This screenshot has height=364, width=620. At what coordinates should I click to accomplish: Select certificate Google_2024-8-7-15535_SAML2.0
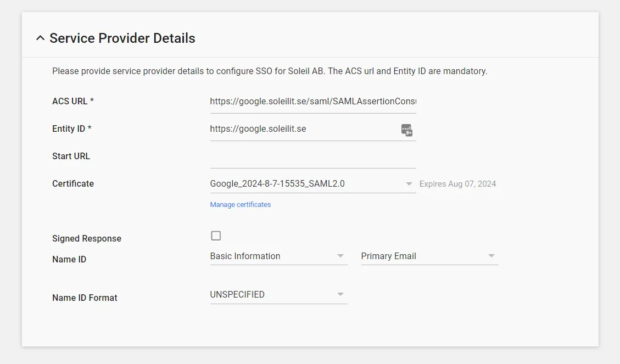pyautogui.click(x=277, y=183)
